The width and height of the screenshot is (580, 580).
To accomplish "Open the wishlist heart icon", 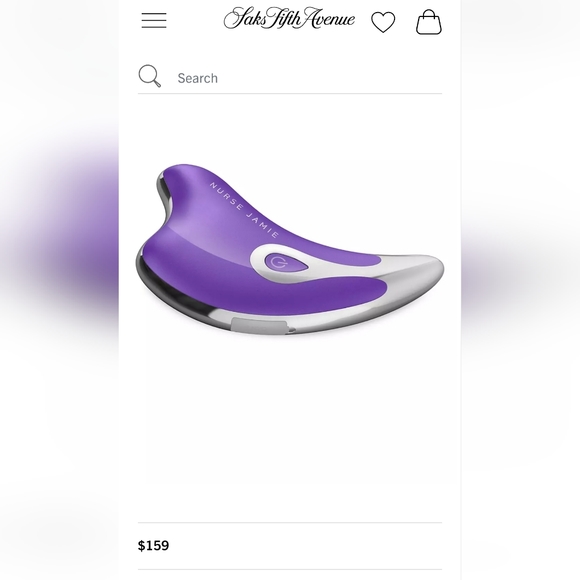I will [x=383, y=22].
